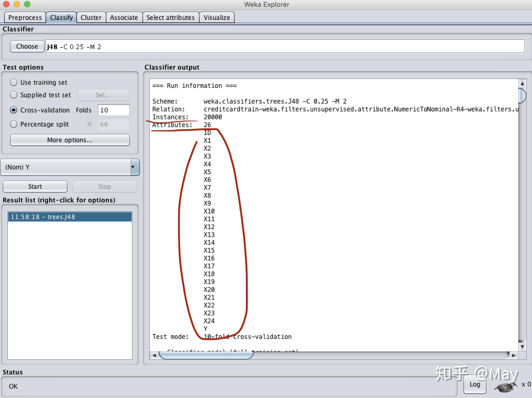Viewport: 532px width, 398px height.
Task: Open the (Nom) Y class attribute dropdown
Action: tap(70, 167)
